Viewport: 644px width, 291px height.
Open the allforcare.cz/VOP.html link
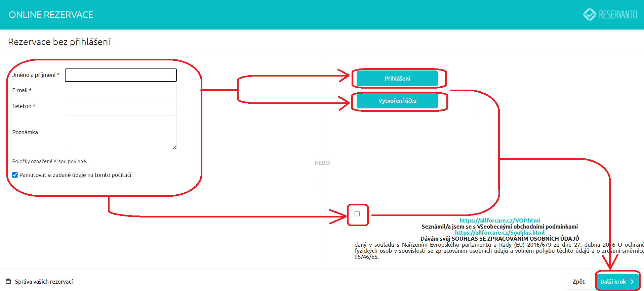coord(499,221)
